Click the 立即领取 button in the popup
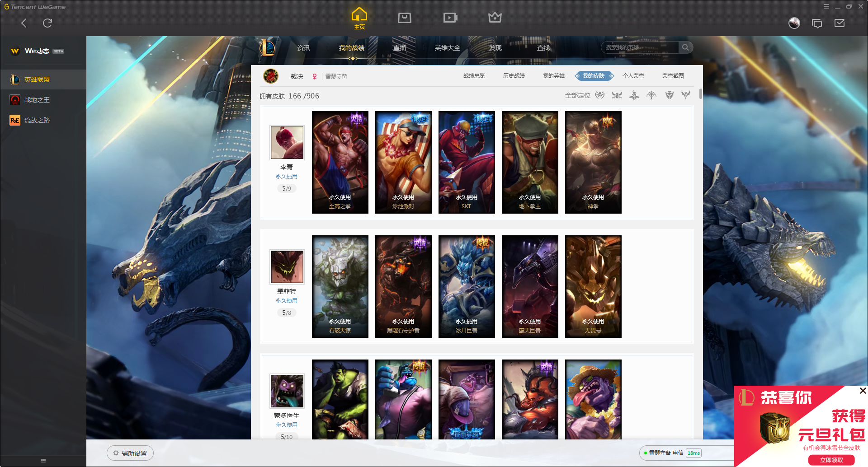This screenshot has width=868, height=467. [x=831, y=460]
